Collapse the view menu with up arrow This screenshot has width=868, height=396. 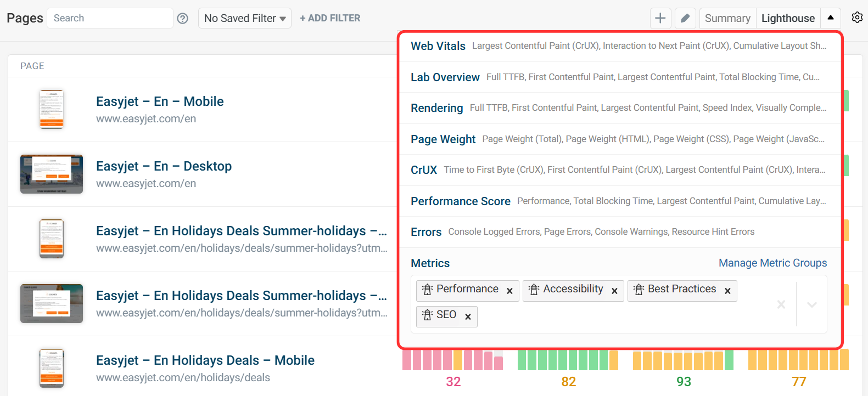coord(831,18)
